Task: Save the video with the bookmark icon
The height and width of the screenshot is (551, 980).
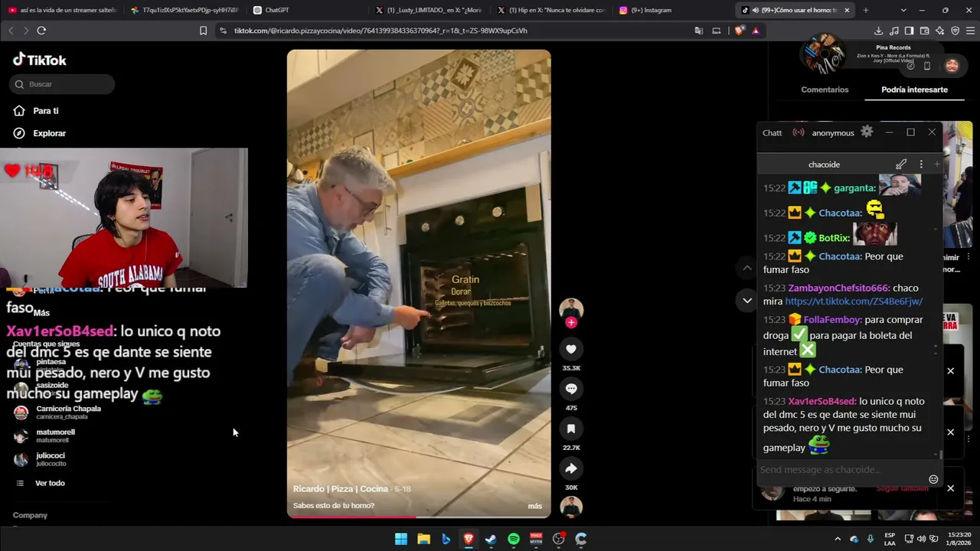Action: point(571,429)
